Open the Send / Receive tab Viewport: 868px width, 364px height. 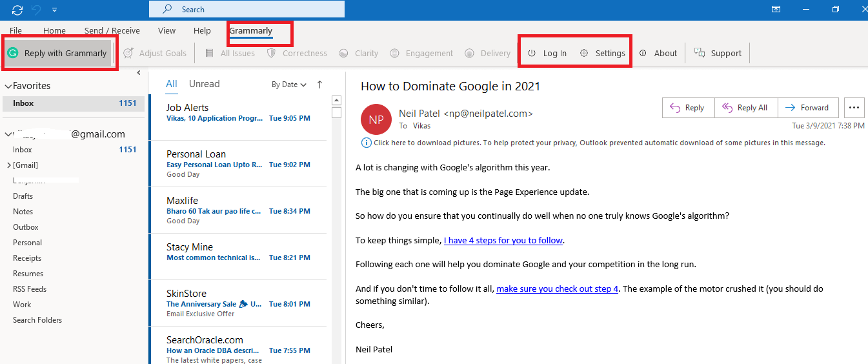[x=112, y=31]
